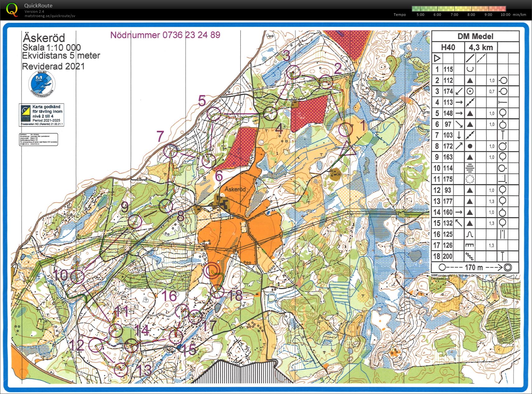Click the '5:00' tempo scale label

tap(420, 15)
